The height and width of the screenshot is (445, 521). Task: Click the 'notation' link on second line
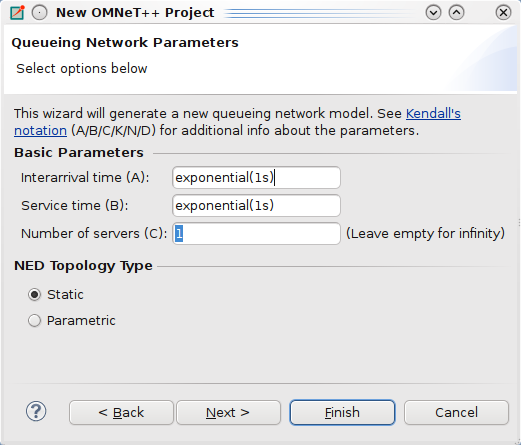coord(40,131)
